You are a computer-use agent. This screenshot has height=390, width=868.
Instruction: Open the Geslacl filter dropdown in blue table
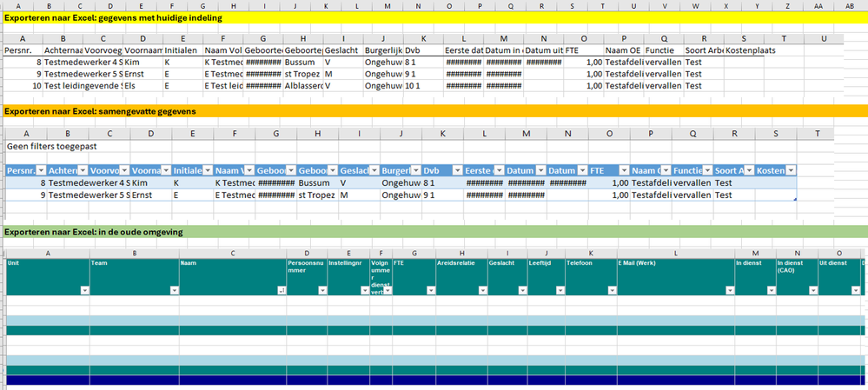tap(374, 170)
